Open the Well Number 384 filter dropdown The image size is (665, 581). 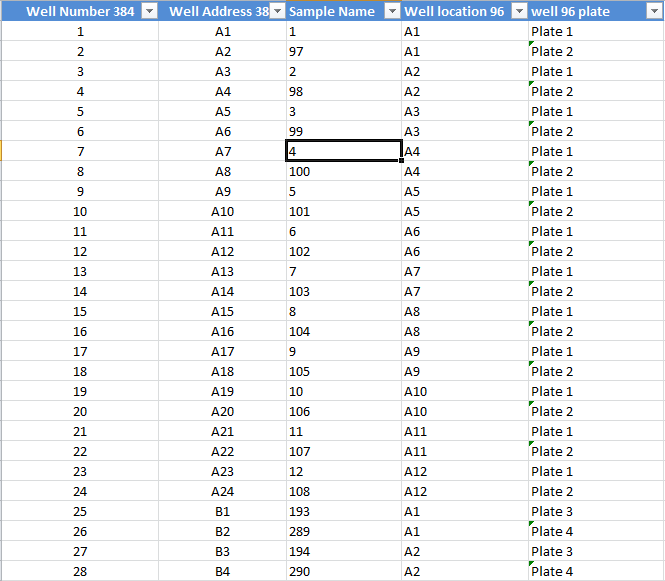point(149,11)
